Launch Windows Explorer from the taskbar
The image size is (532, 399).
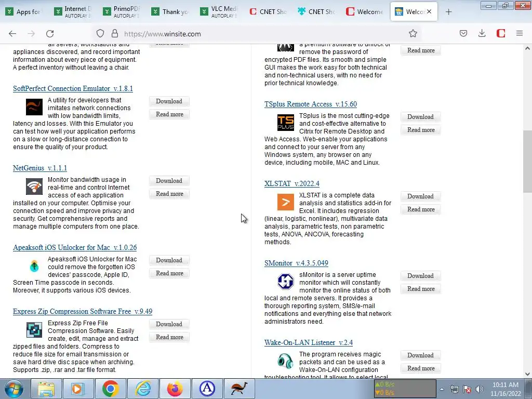click(x=46, y=389)
